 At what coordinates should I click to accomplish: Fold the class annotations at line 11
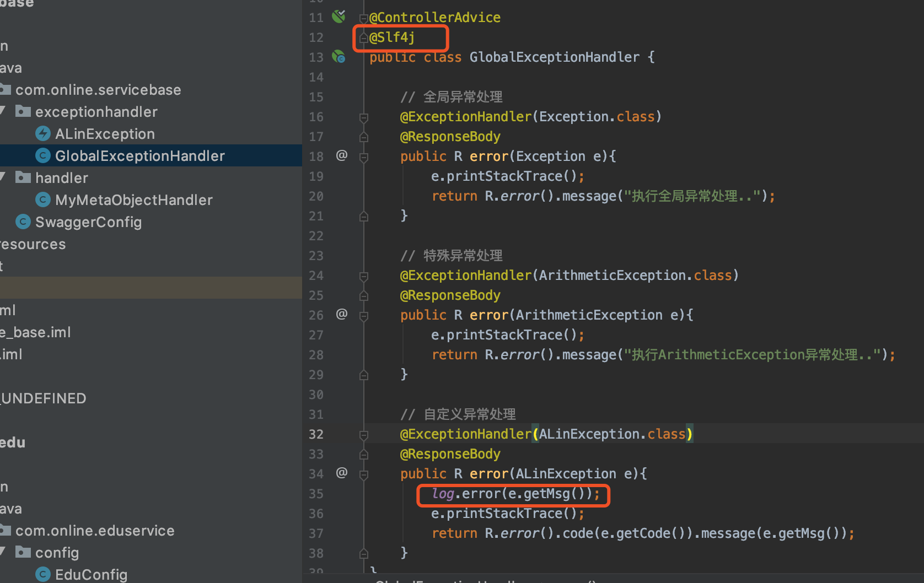[363, 18]
